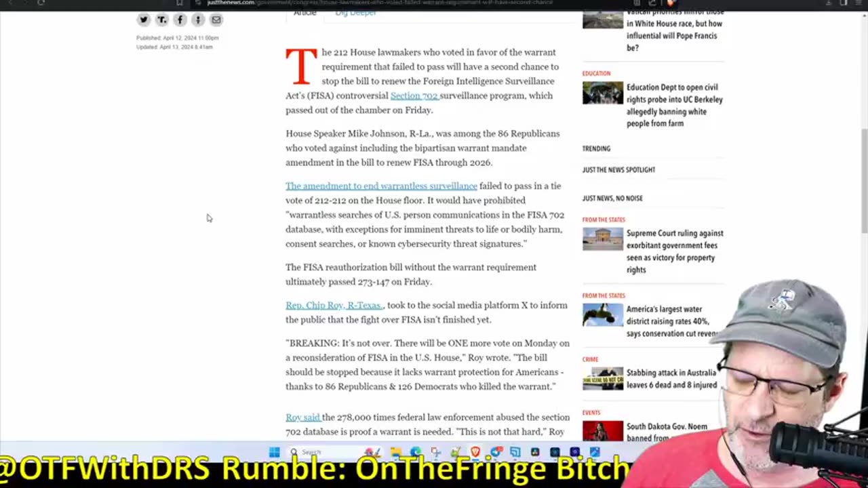This screenshot has width=868, height=488.
Task: Open the Education Dept UC Berkeley probe story
Action: pyautogui.click(x=675, y=105)
